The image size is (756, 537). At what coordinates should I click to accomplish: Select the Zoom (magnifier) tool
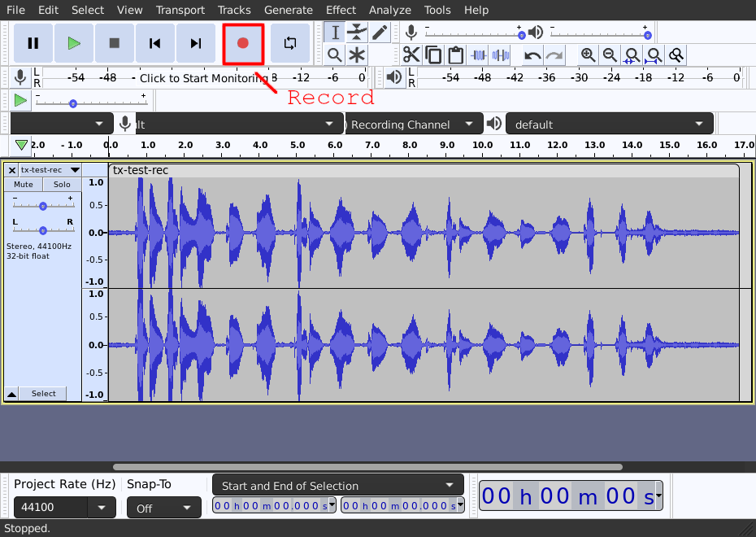tap(335, 55)
